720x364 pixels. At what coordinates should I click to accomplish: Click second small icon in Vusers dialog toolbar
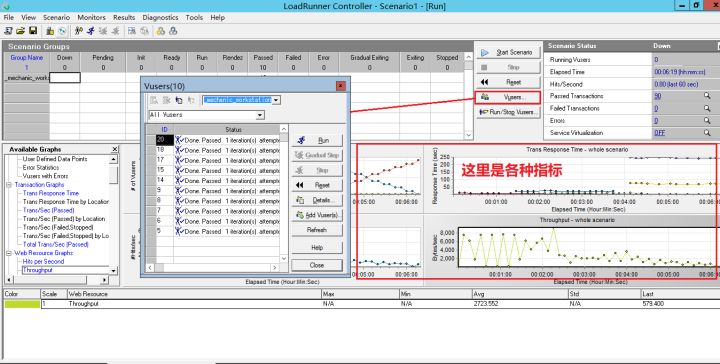point(167,100)
